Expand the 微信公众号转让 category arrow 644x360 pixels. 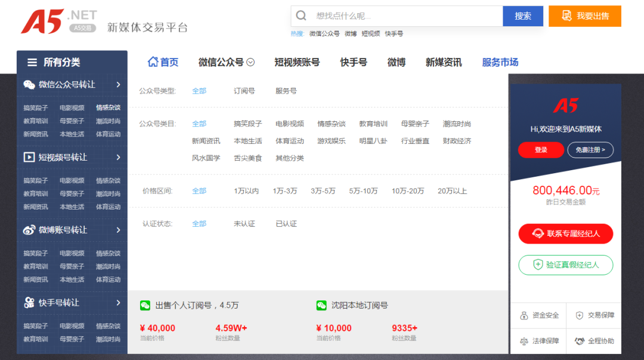pyautogui.click(x=118, y=85)
